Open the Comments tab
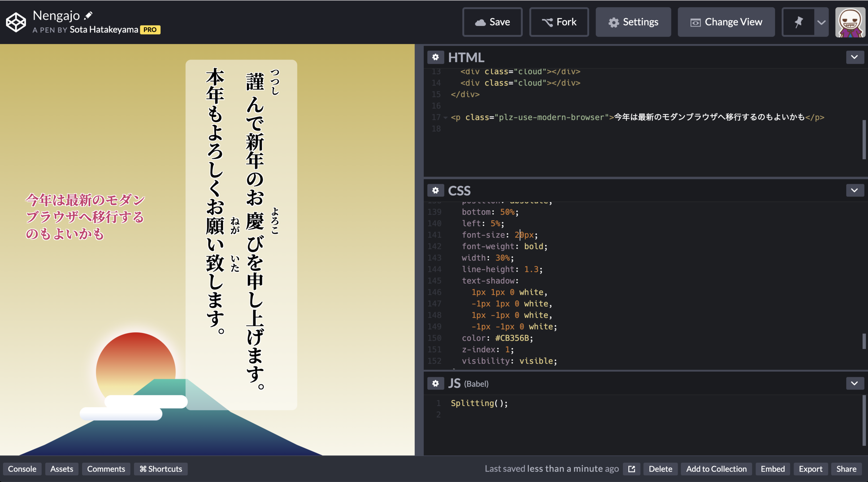Image resolution: width=868 pixels, height=482 pixels. click(x=106, y=469)
